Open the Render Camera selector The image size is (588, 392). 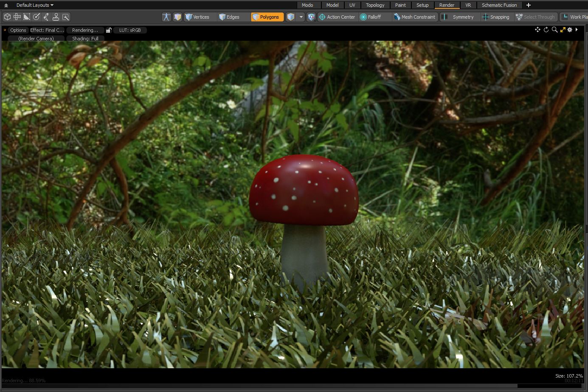(36, 38)
